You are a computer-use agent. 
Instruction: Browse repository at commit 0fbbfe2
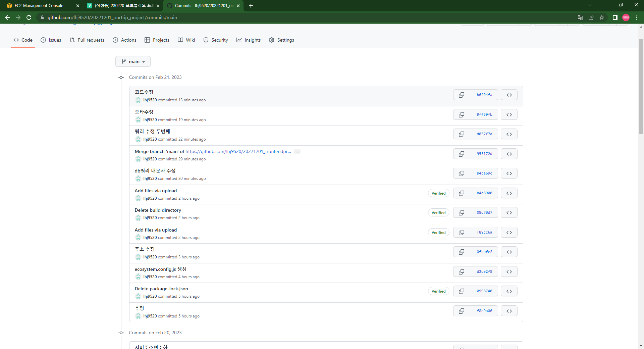(x=509, y=252)
